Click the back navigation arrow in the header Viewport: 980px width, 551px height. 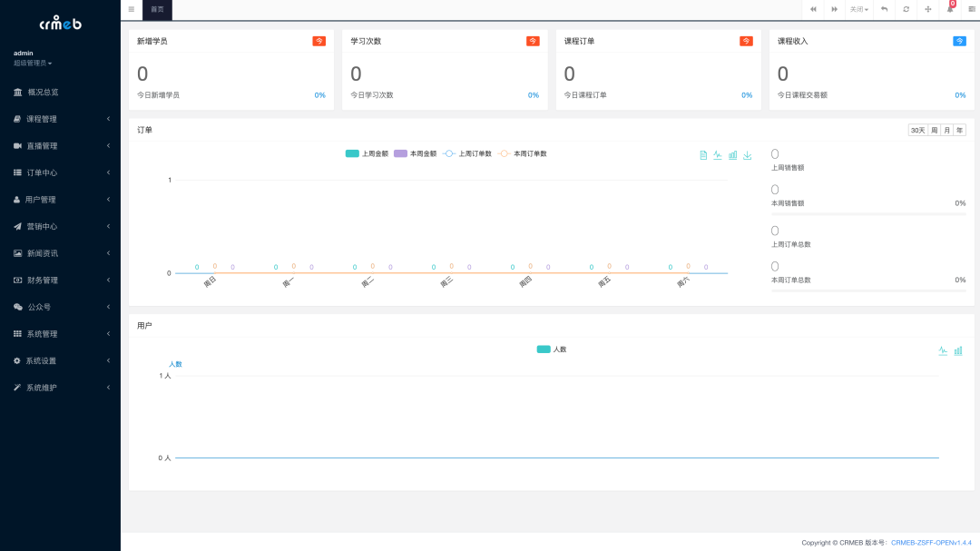tap(884, 8)
